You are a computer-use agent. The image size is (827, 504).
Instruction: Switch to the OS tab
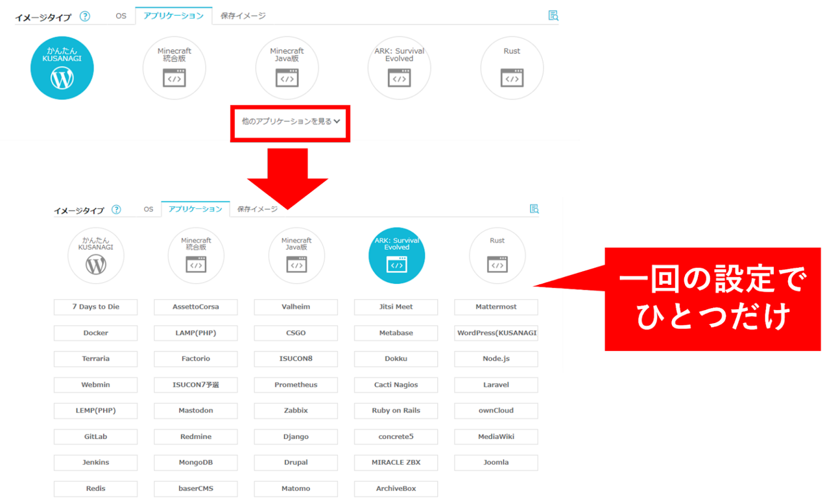pyautogui.click(x=122, y=16)
